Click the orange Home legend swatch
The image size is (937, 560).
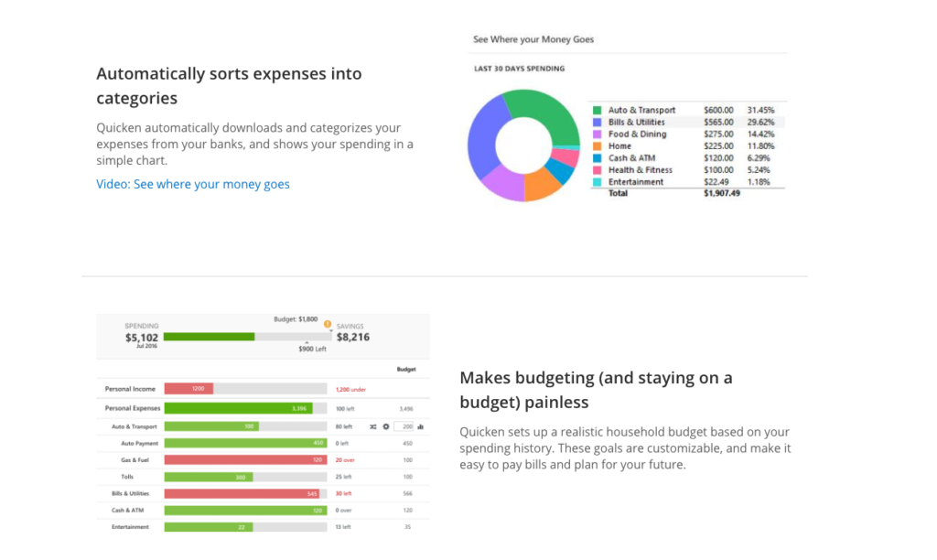[597, 145]
